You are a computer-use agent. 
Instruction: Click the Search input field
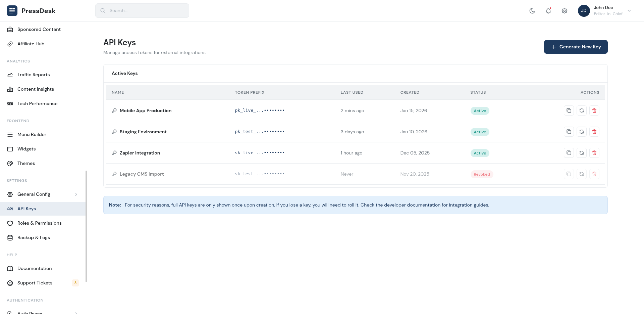point(142,10)
